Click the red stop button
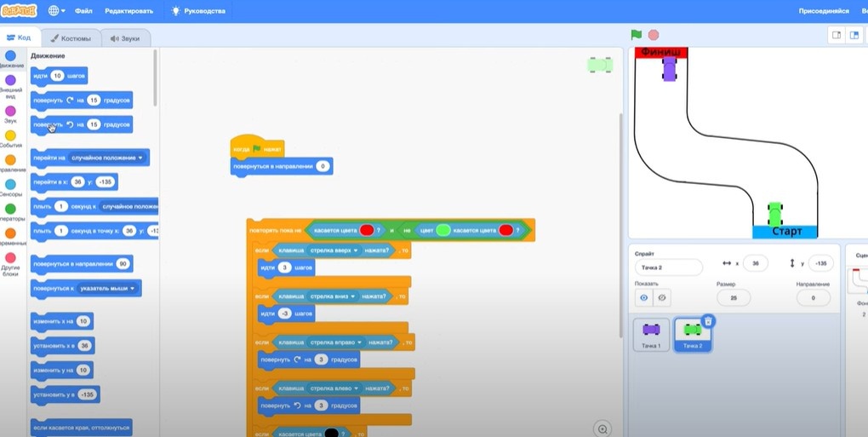 (654, 35)
